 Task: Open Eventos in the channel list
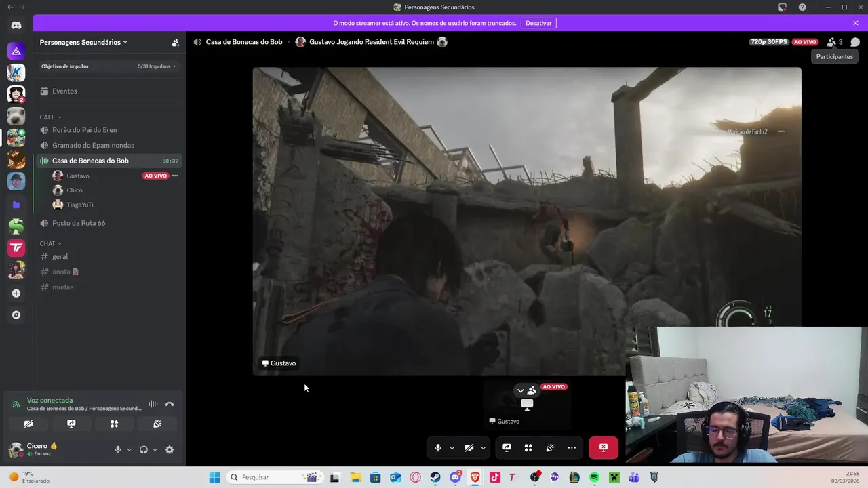point(108,91)
